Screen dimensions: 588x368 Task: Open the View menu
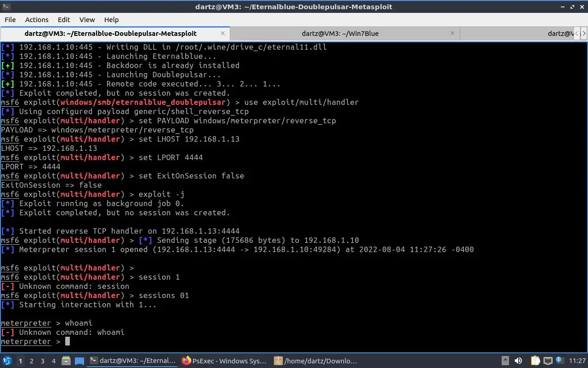coord(87,20)
